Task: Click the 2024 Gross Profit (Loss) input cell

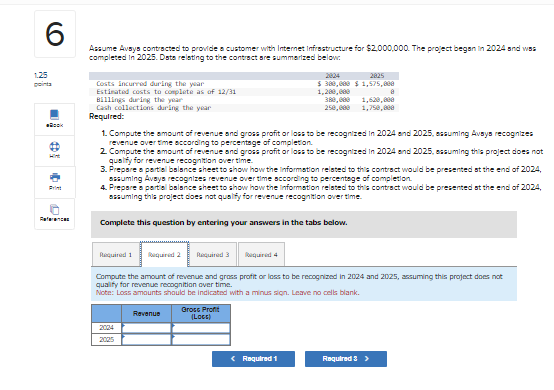Action: [201, 328]
